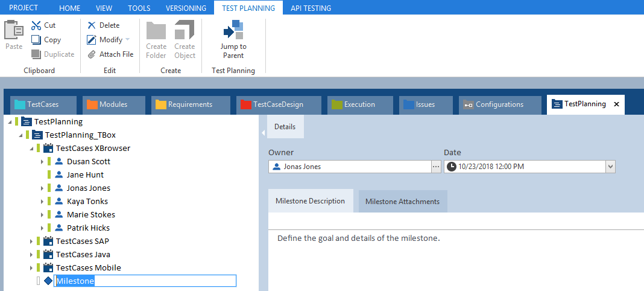Click the Modify pencil icon
Viewport: 644px width, 291px height.
pyautogui.click(x=92, y=40)
